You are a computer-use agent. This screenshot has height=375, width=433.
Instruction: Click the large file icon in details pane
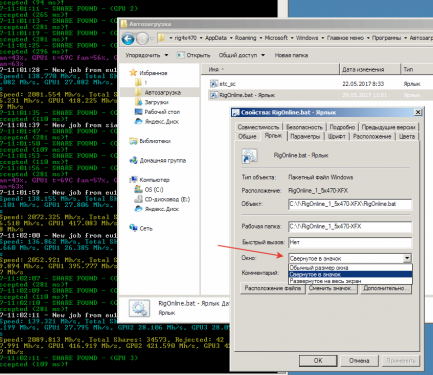click(x=139, y=308)
